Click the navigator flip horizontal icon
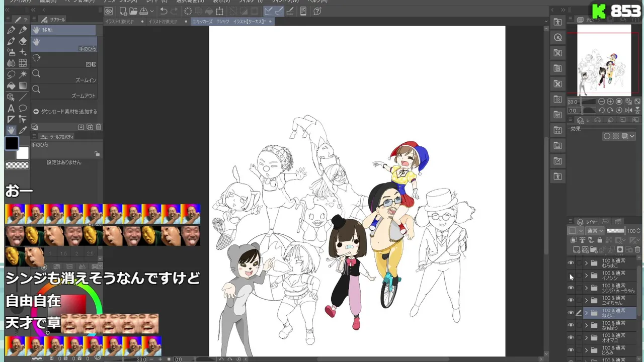Viewport: 644px width, 362px height. coord(628,110)
